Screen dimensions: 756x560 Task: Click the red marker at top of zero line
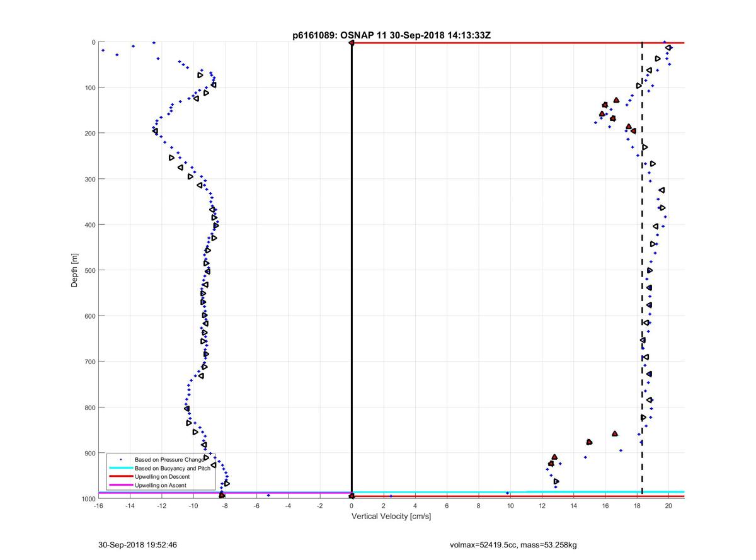(x=352, y=43)
